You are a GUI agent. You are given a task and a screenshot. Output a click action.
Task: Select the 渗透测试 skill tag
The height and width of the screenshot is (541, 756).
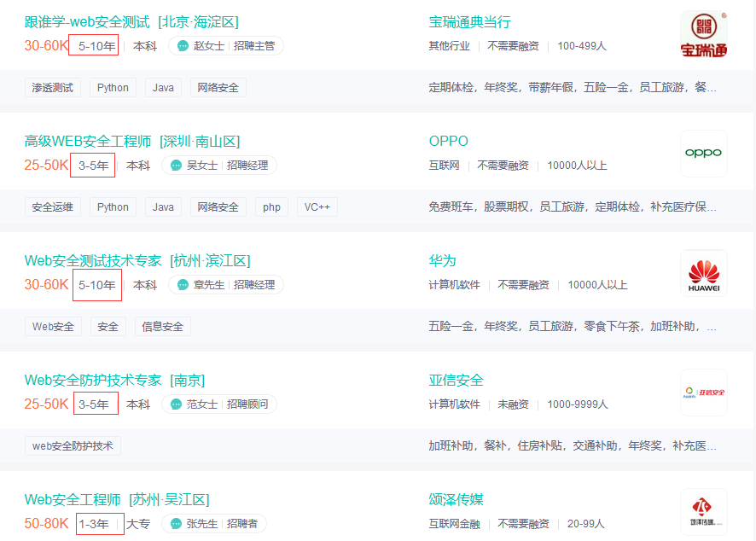pos(53,88)
